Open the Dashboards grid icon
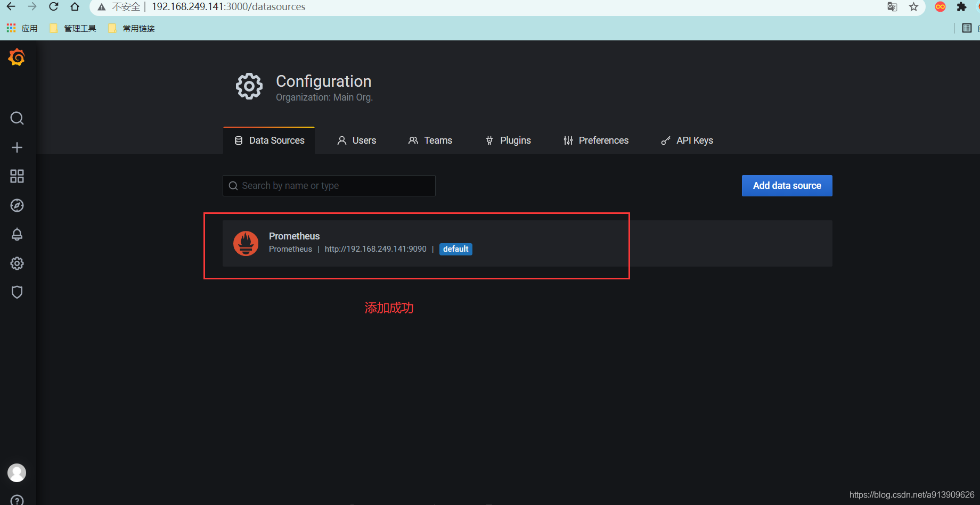Screen dimensions: 980x505 [x=17, y=176]
